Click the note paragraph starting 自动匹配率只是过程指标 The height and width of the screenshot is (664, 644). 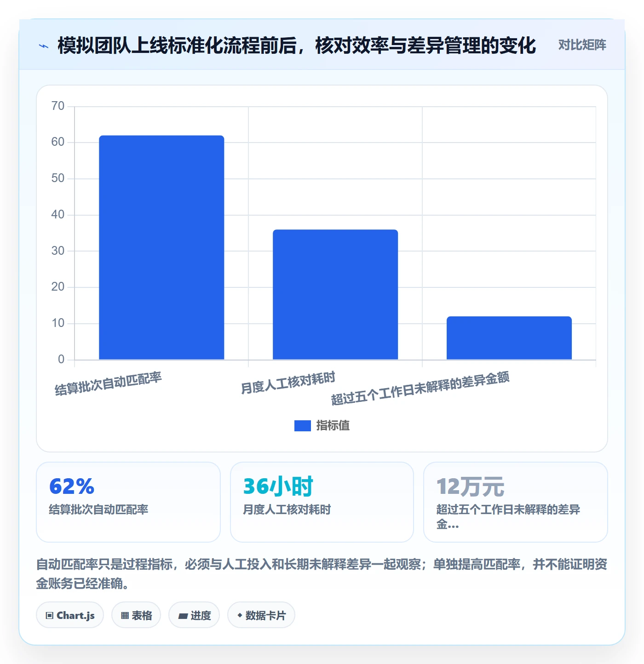pyautogui.click(x=322, y=574)
